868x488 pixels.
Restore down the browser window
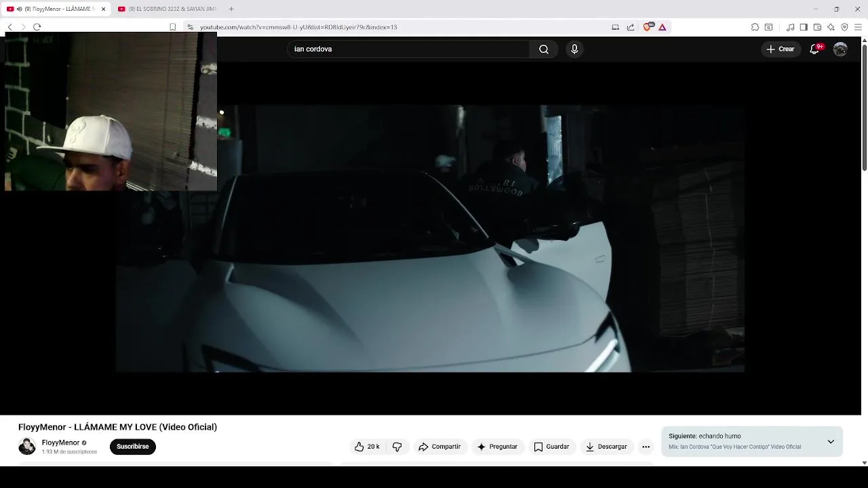[x=837, y=9]
